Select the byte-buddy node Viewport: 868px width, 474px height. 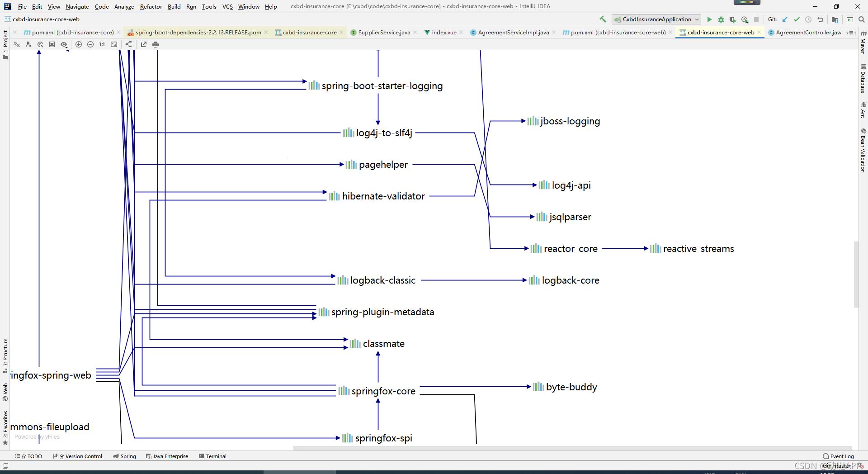point(565,387)
